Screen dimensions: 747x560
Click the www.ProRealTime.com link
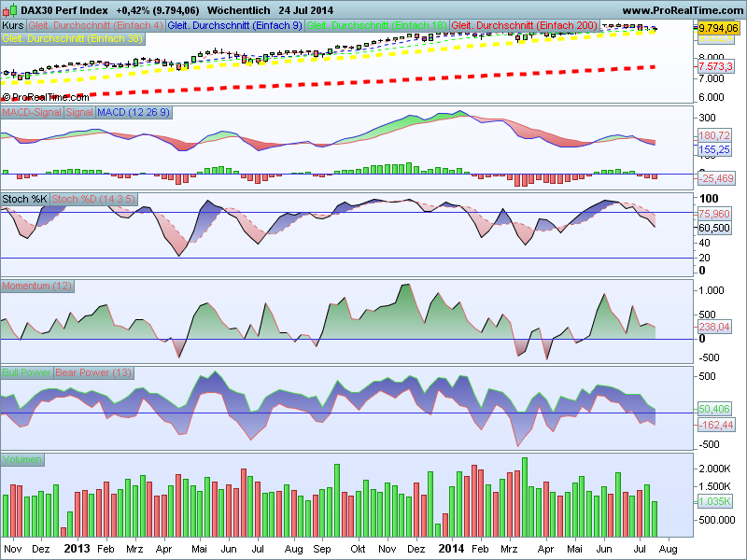coord(683,10)
